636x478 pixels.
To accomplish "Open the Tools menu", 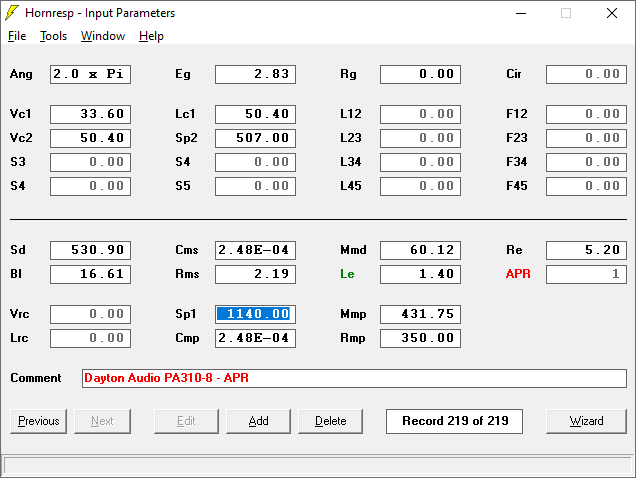I will click(53, 36).
